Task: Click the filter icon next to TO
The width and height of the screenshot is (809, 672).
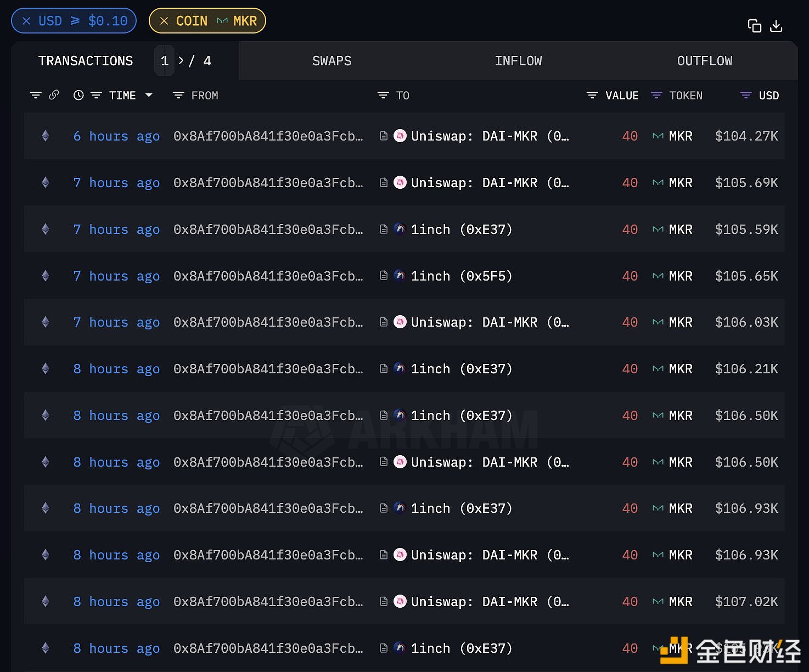Action: [383, 96]
